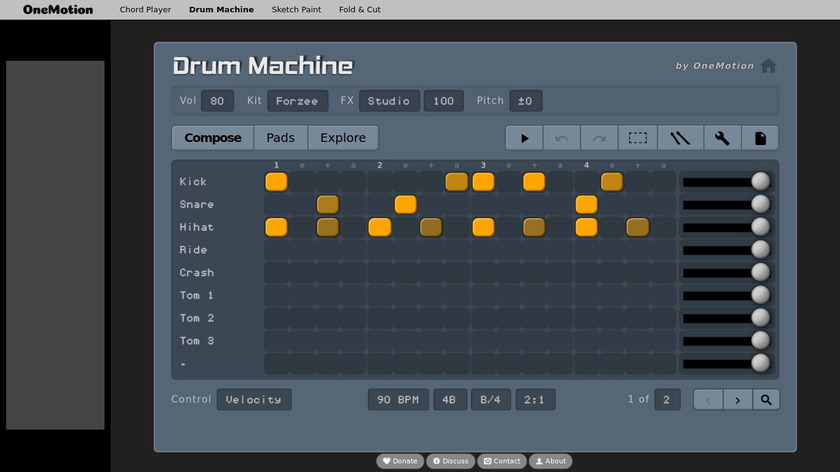
Task: Click the diagonal lines clear tool
Action: 680,138
